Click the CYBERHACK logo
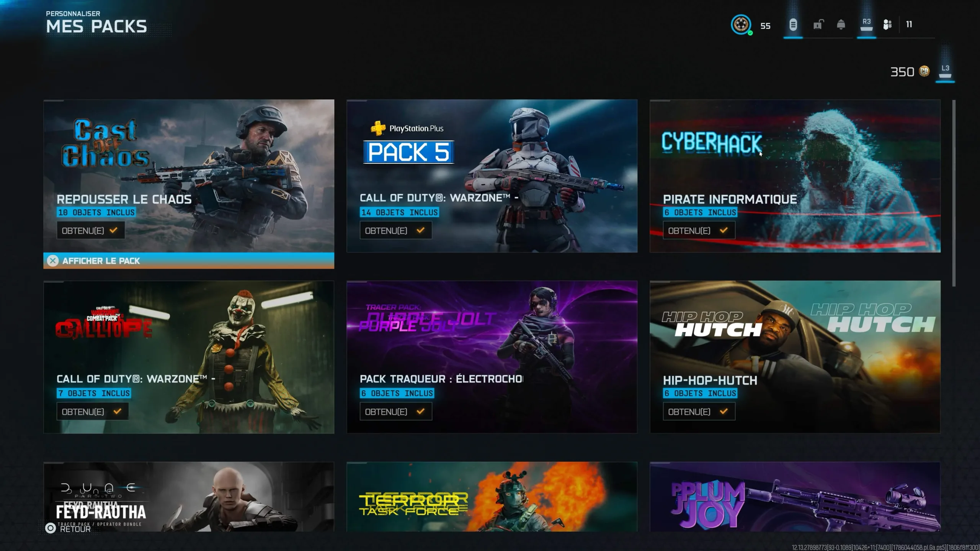This screenshot has width=980, height=551. tap(712, 143)
